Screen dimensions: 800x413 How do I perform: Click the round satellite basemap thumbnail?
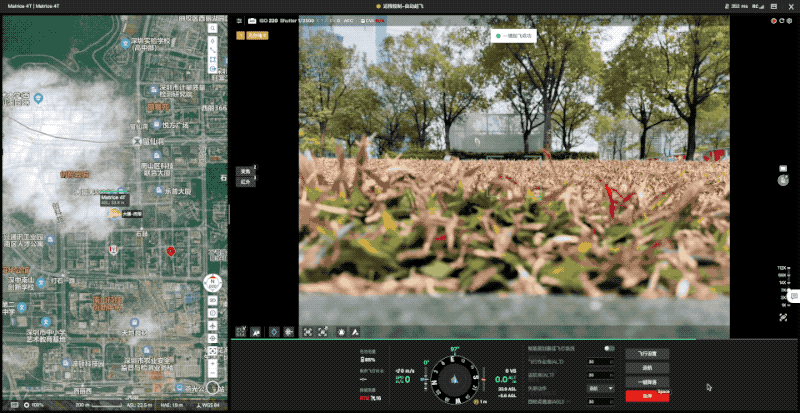click(x=213, y=388)
